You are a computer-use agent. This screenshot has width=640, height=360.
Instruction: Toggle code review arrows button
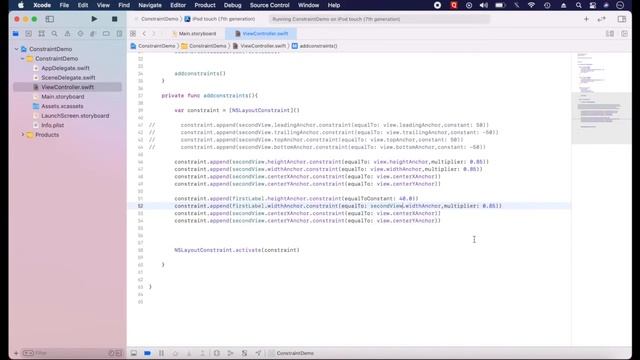pos(602,19)
